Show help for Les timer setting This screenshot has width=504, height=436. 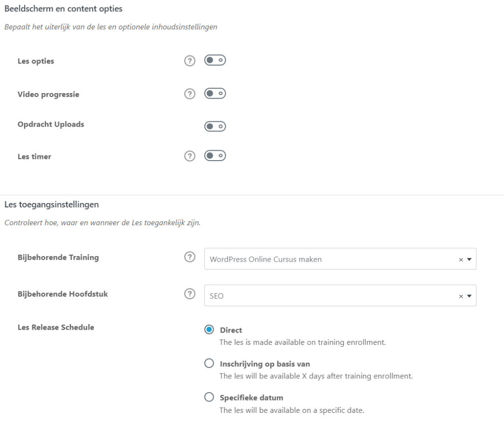coord(189,156)
